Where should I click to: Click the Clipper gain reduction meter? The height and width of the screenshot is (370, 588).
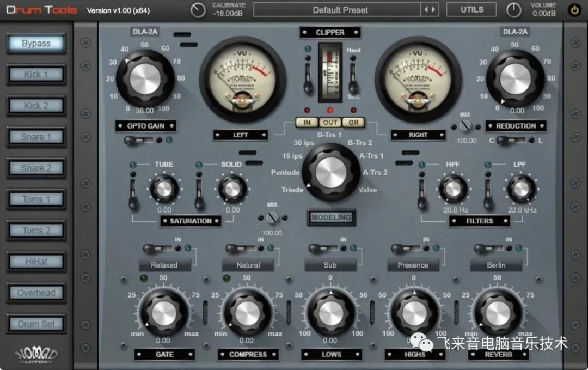pos(330,72)
